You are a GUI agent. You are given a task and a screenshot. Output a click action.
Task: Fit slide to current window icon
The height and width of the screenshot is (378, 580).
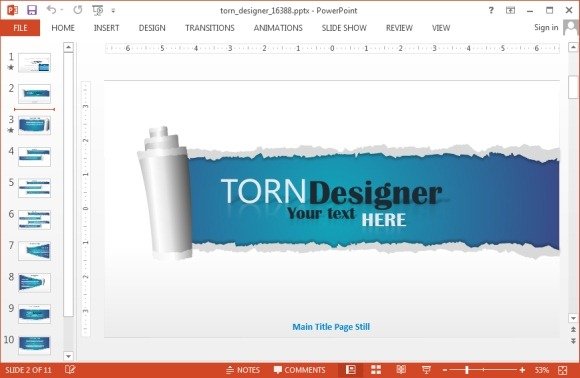(563, 370)
